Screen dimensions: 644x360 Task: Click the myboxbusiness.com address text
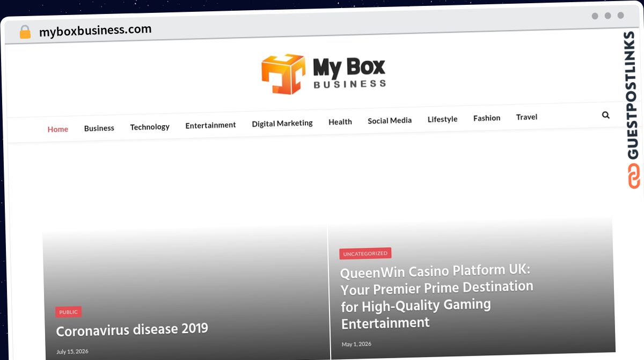(96, 31)
